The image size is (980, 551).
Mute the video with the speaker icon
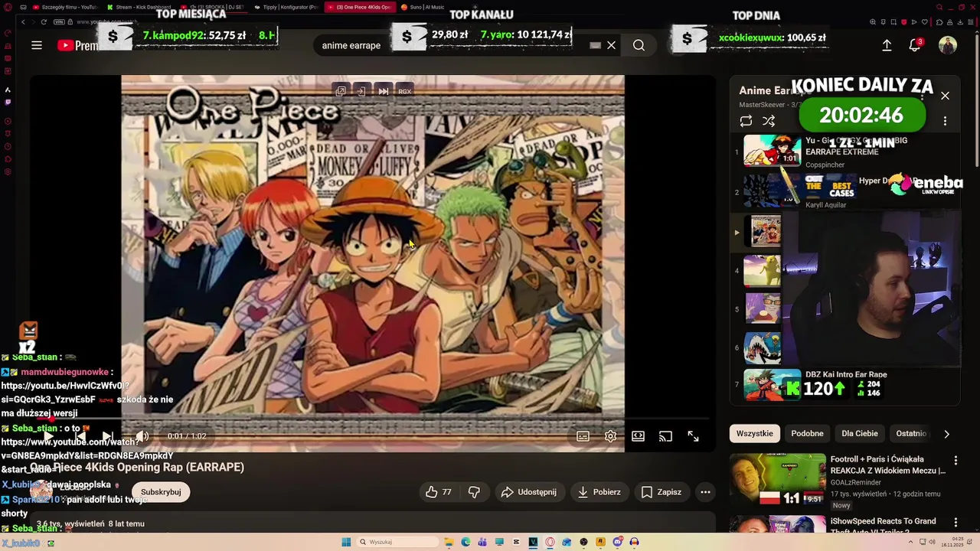(x=142, y=436)
